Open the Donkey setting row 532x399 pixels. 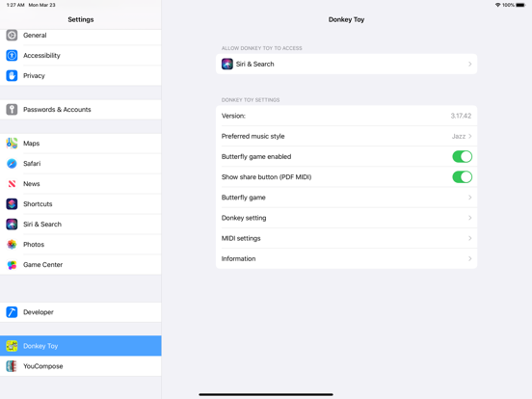[x=346, y=218]
